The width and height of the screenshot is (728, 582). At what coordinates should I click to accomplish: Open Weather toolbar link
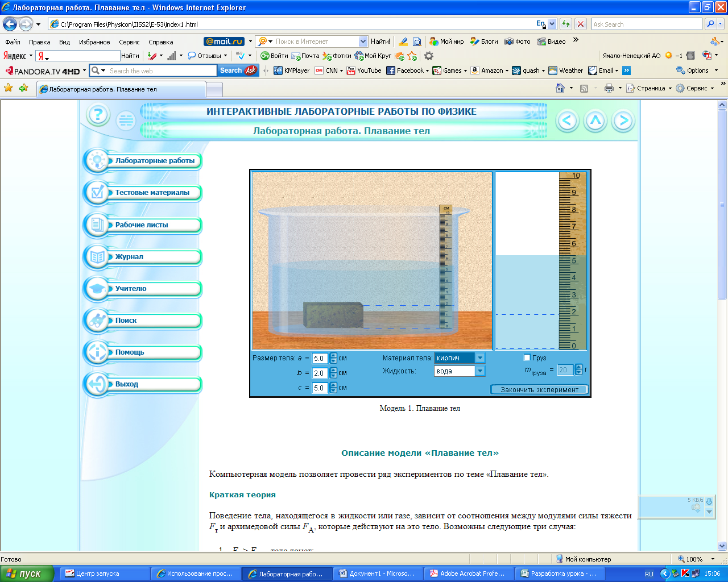point(566,70)
